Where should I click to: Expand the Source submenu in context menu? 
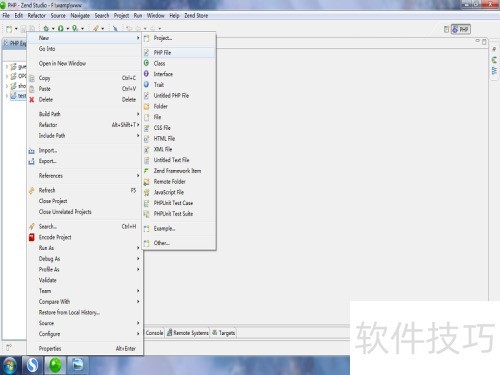pos(138,323)
